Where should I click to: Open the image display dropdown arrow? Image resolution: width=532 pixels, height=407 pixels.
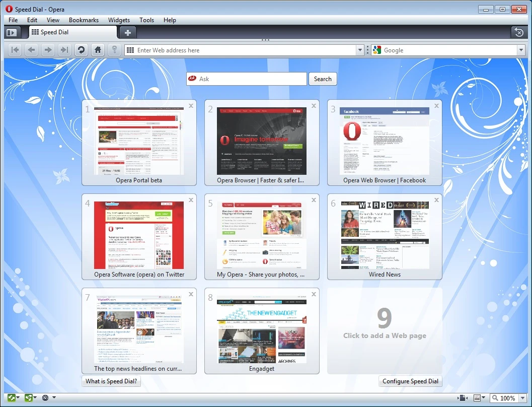pos(484,397)
